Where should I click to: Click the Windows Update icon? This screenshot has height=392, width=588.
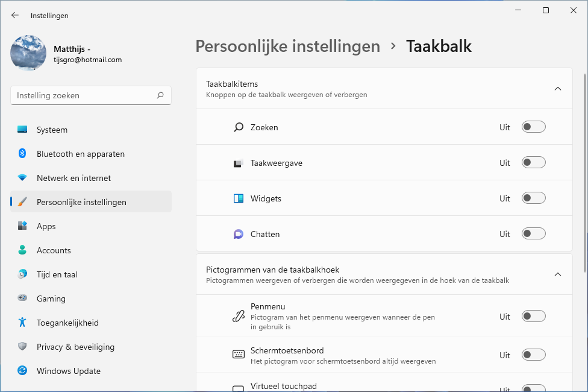(22, 371)
